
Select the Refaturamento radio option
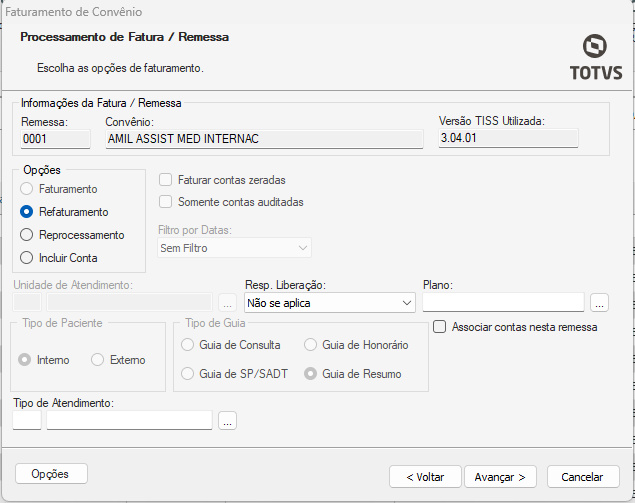(x=27, y=212)
